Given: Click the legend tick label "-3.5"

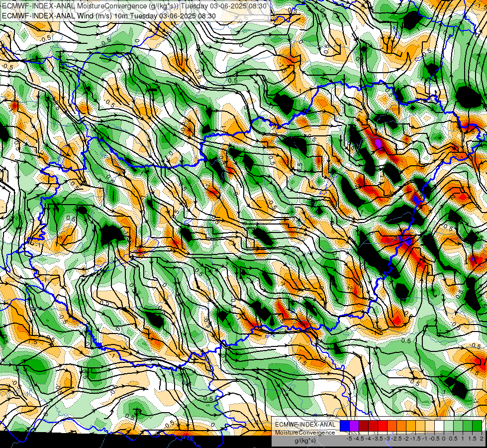Looking at the screenshot, I should pos(378,439).
